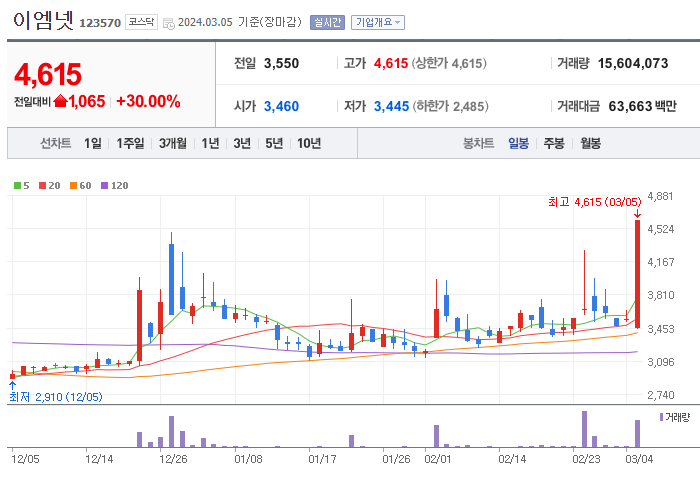Click the current price 4,615 in large red
The image size is (700, 479).
(x=48, y=74)
